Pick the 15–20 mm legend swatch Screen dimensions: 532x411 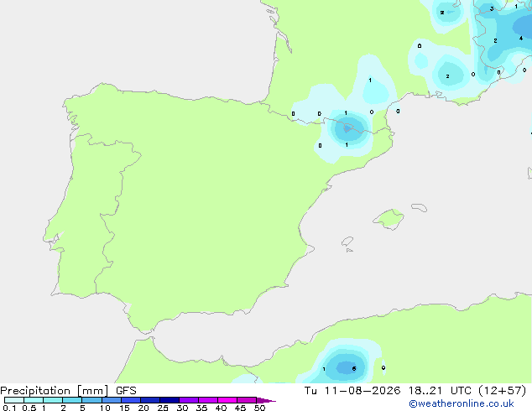point(131,400)
